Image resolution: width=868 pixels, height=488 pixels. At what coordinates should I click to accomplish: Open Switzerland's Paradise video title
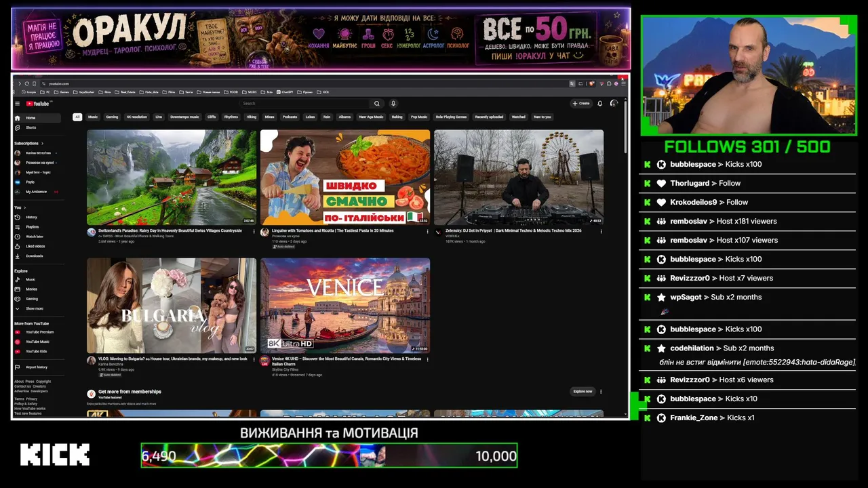click(170, 230)
